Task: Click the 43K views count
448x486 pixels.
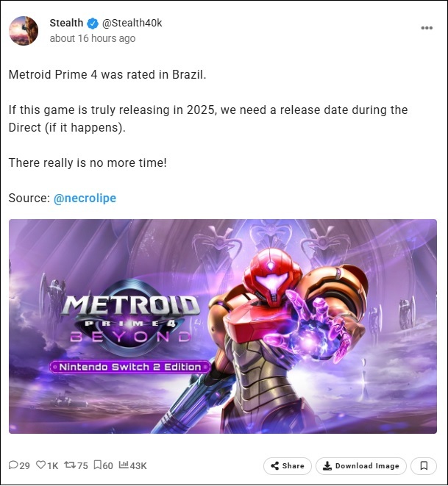Action: pyautogui.click(x=138, y=465)
